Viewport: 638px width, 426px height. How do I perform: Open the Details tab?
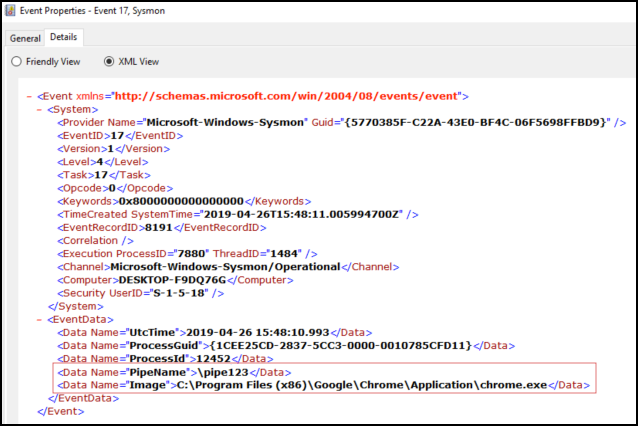[63, 37]
